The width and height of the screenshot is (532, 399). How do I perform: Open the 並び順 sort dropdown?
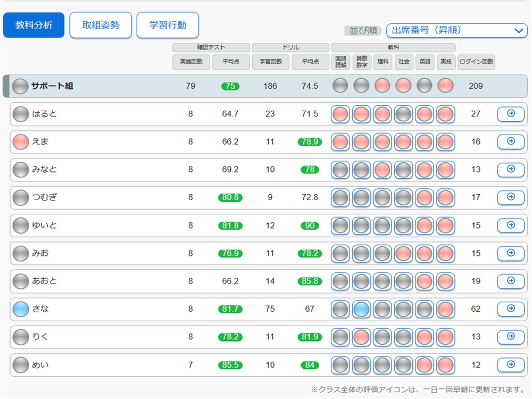(x=456, y=30)
